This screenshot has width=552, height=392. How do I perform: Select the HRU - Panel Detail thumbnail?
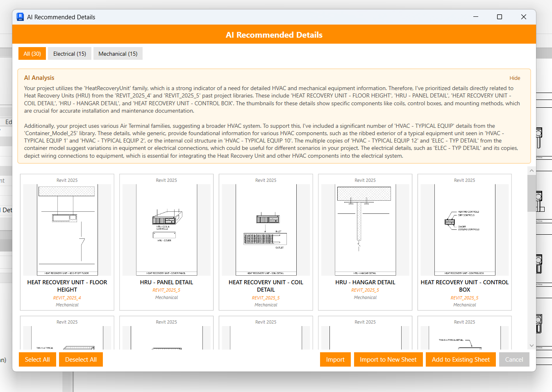[x=166, y=230]
